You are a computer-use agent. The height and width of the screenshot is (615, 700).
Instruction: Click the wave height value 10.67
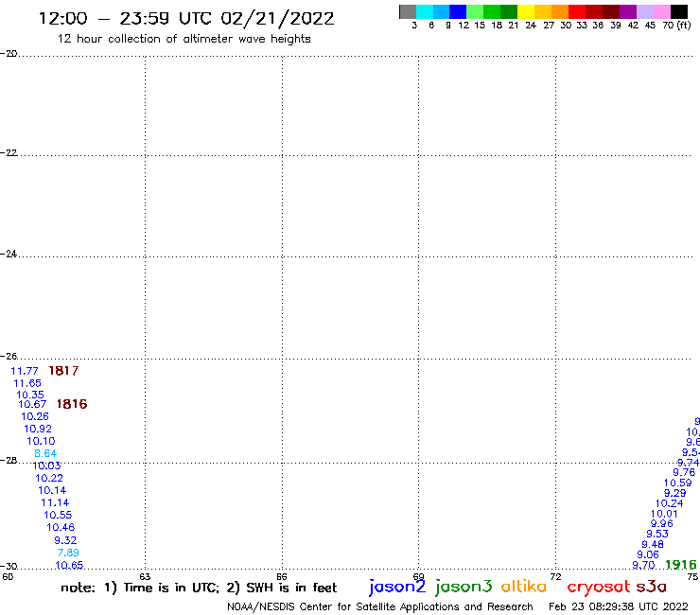coord(32,404)
